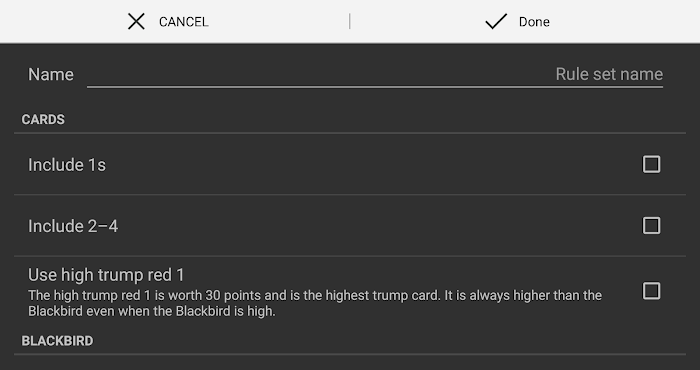
Task: Click the high trump red 1 description text
Action: pyautogui.click(x=315, y=303)
